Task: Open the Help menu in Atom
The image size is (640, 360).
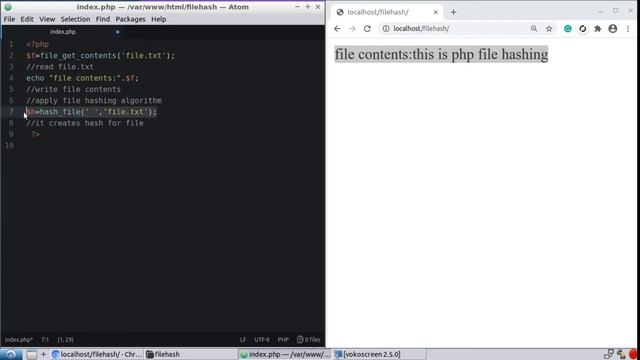Action: [x=158, y=19]
